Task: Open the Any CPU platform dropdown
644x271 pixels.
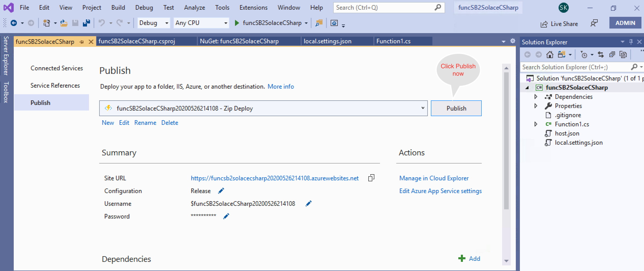Action: pos(201,23)
